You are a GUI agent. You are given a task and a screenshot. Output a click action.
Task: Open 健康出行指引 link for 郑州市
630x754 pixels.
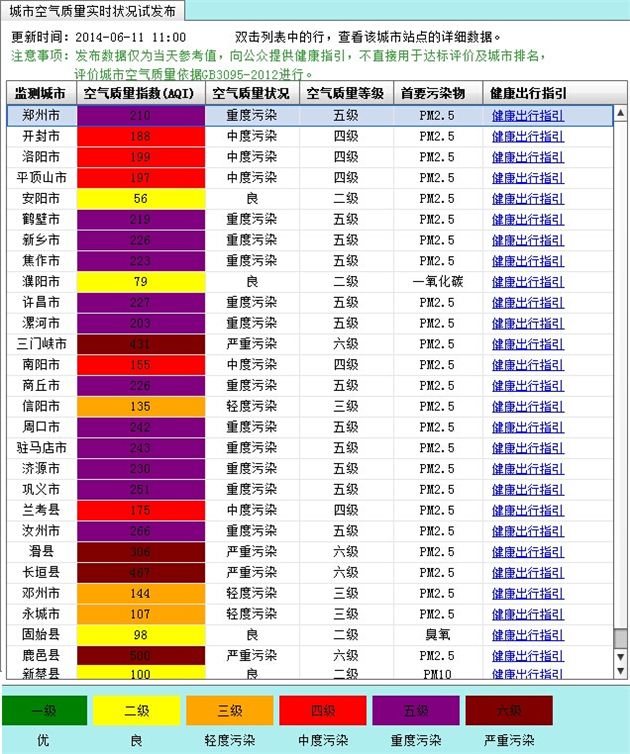point(528,116)
